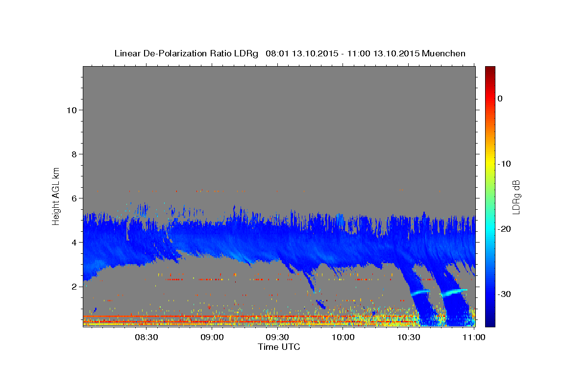588x392 pixels.
Task: Click the 09:30 time tick label
Action: pyautogui.click(x=277, y=337)
